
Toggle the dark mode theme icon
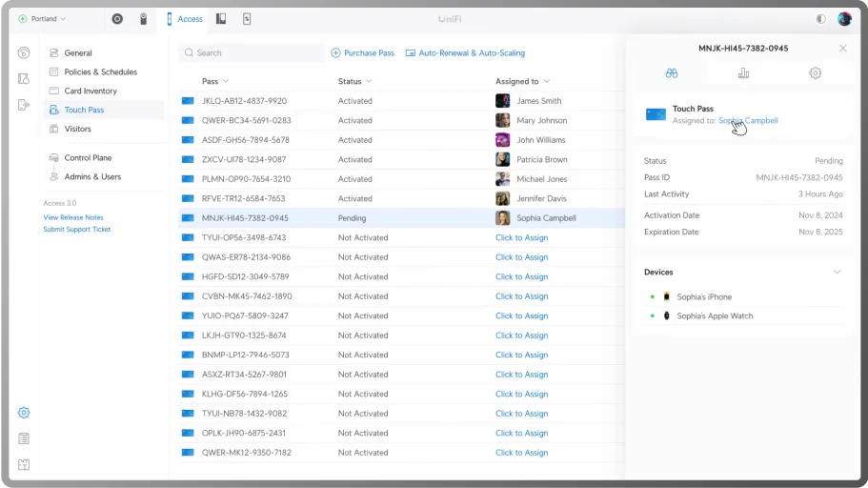coord(820,19)
